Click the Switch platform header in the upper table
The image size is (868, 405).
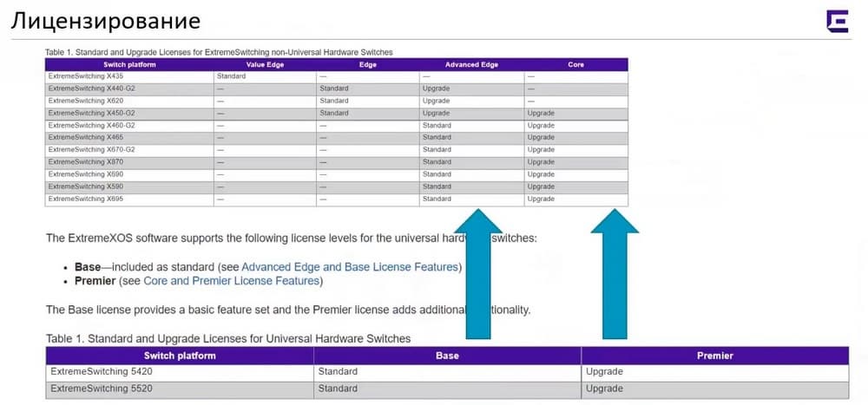coord(129,65)
